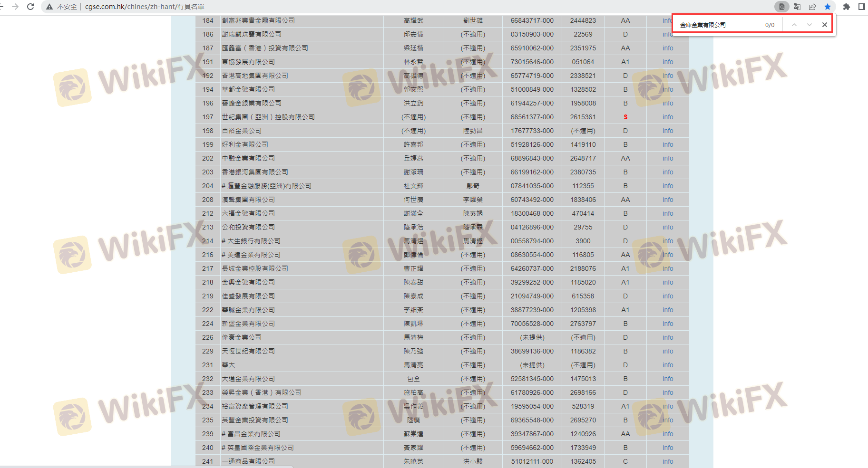Click the red S grade in row 197
Image resolution: width=868 pixels, height=468 pixels.
(x=625, y=117)
